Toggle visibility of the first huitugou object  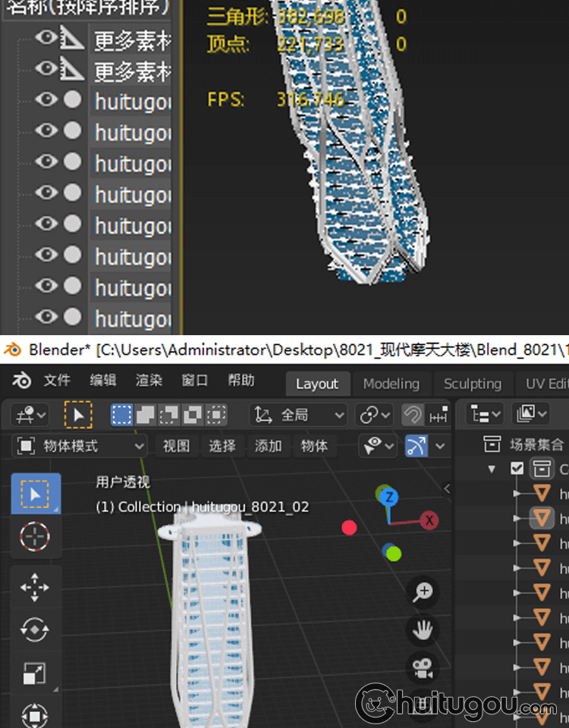pos(46,99)
